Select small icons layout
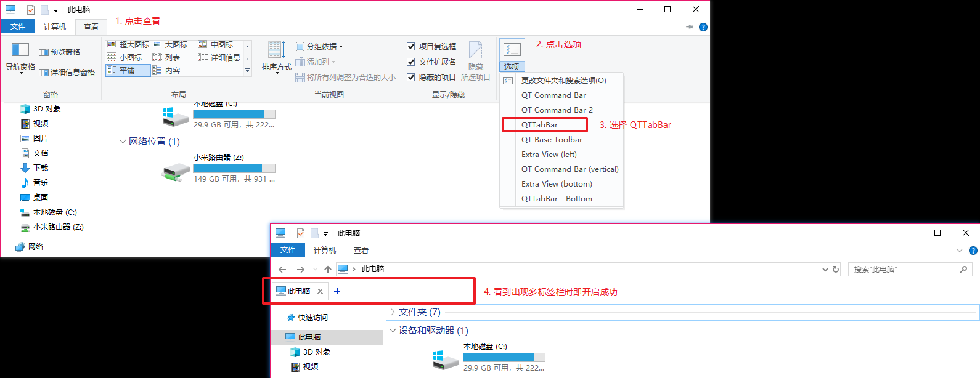 (x=125, y=57)
